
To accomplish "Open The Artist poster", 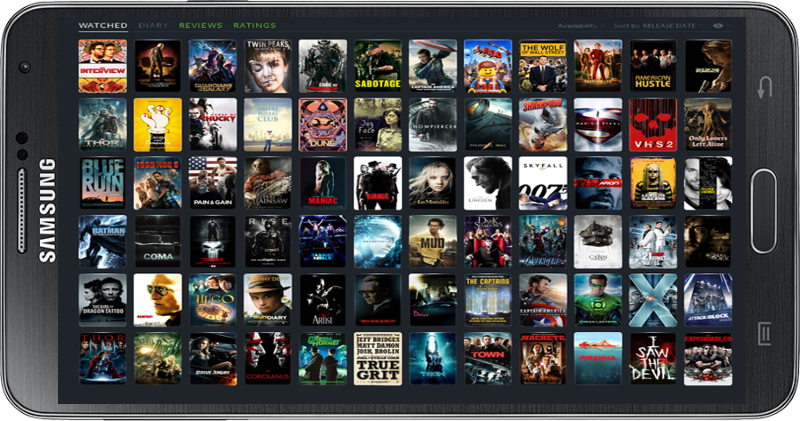I will (x=323, y=300).
